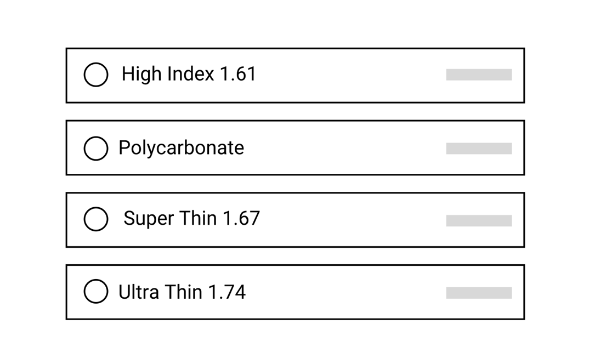
Task: Click the gray bar beside Super Thin 1.67
Action: [478, 220]
